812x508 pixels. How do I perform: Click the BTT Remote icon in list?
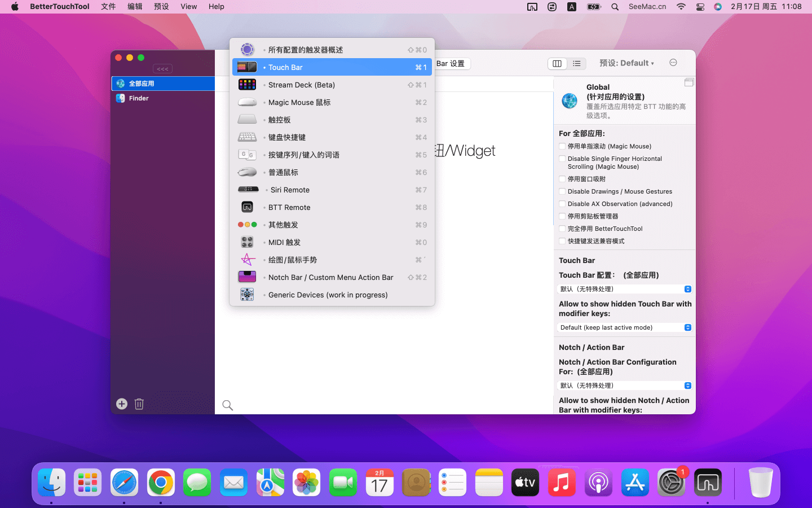[x=247, y=207]
